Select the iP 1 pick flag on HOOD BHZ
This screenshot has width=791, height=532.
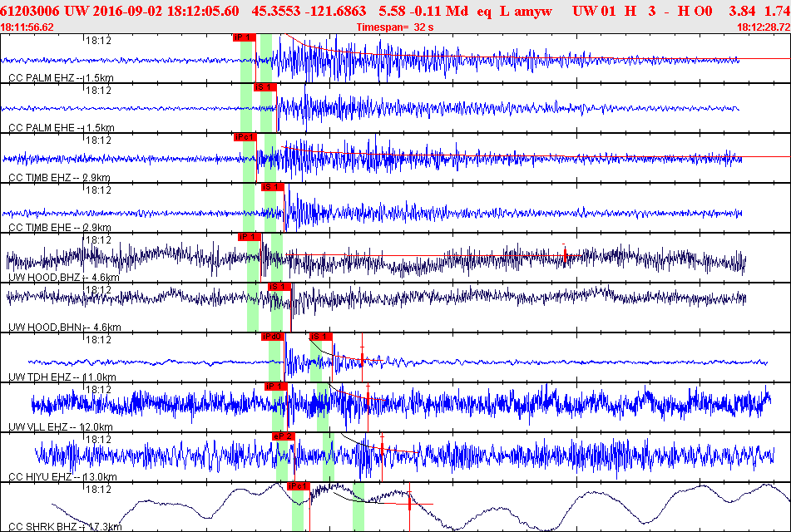click(x=250, y=237)
